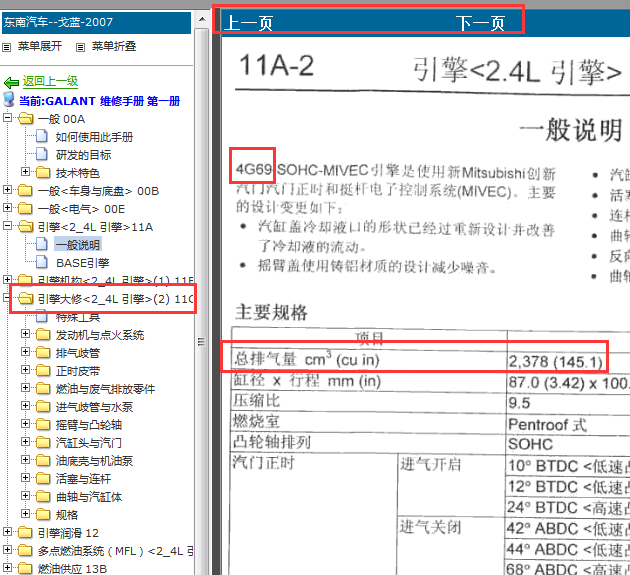Click the folder icon for 燃油与废气排放零件
630x575 pixels.
point(43,388)
